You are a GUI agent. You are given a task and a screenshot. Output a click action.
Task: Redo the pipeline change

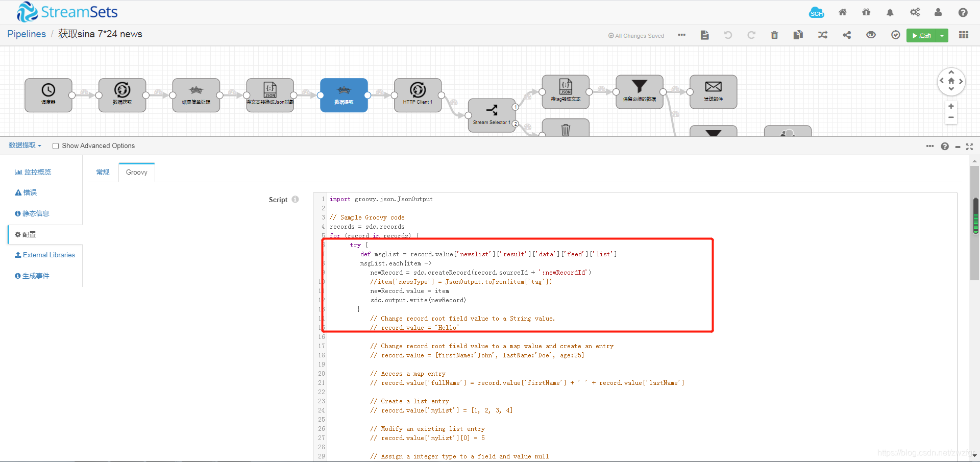click(x=751, y=35)
